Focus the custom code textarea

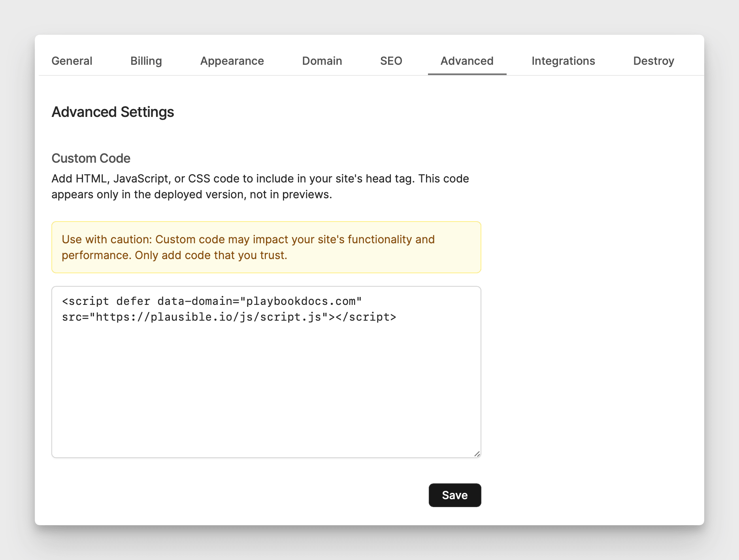click(x=266, y=372)
